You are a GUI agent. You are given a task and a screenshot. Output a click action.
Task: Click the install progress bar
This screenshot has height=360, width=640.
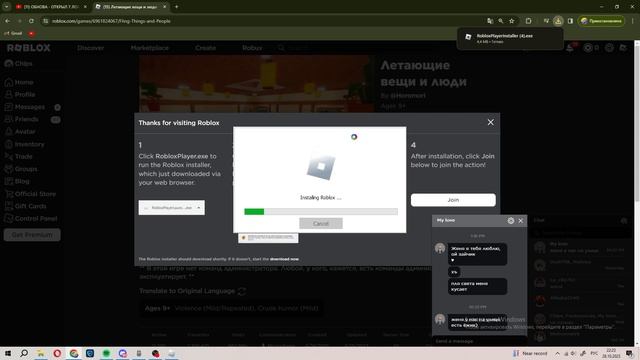321,211
